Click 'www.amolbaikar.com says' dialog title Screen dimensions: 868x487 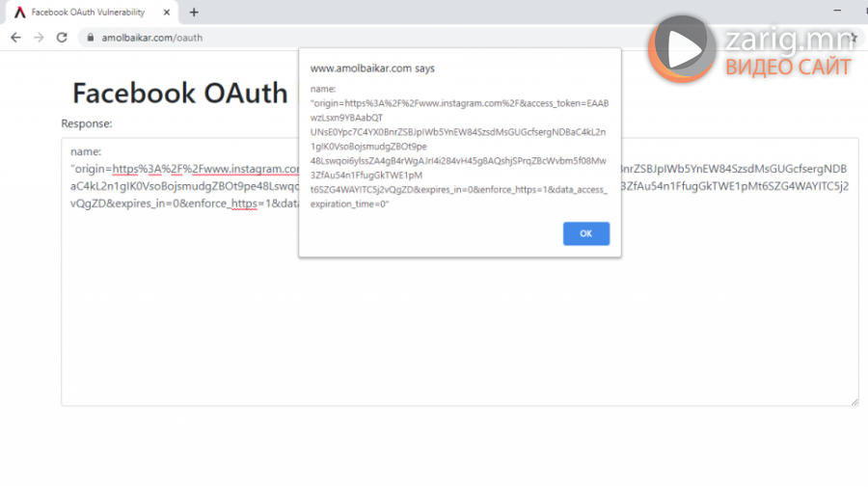[372, 68]
